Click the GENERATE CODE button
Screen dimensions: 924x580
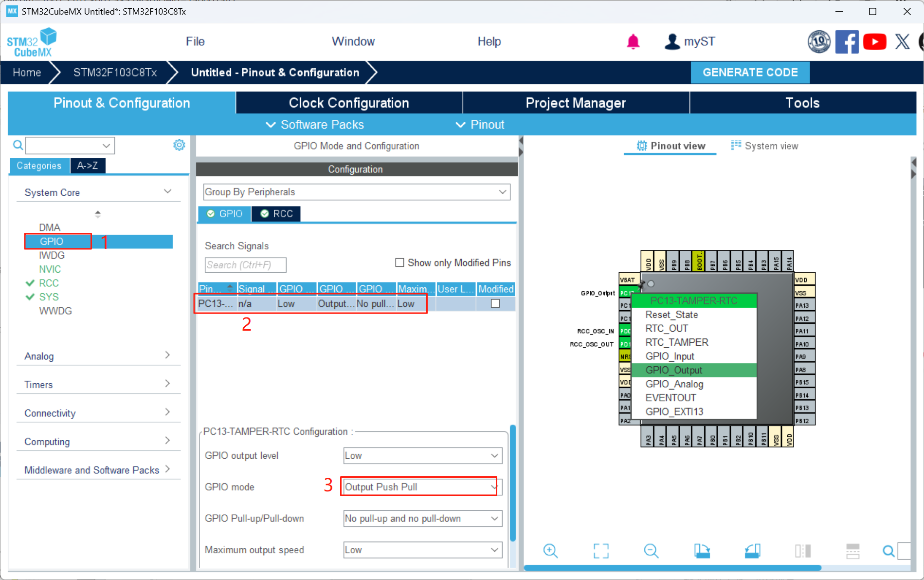tap(750, 73)
